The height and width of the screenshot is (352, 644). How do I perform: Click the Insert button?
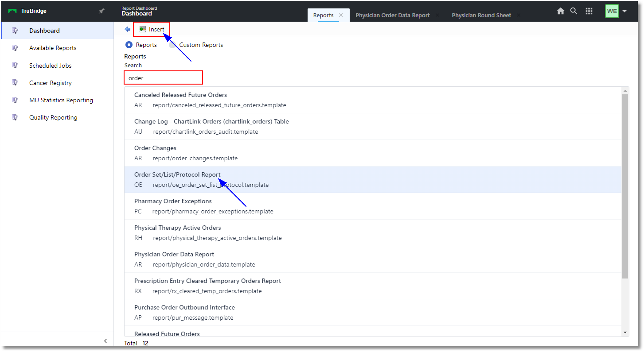152,29
